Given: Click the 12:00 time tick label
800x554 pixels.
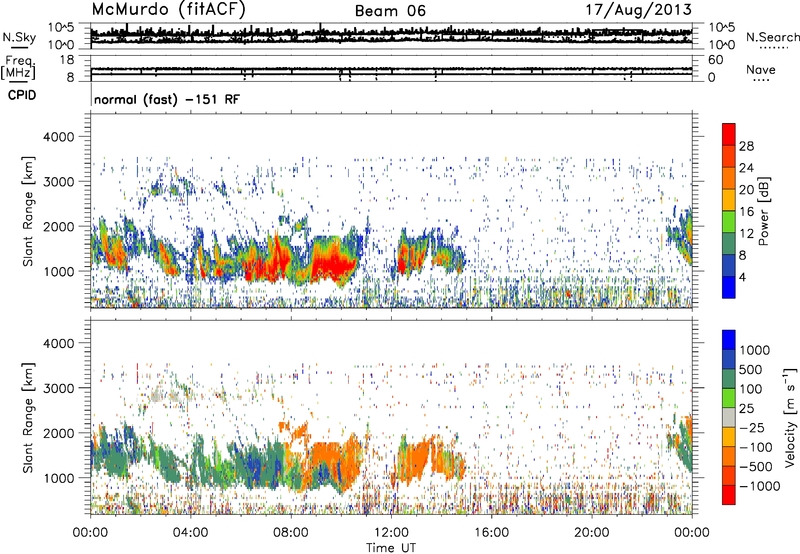Looking at the screenshot, I should 391,533.
